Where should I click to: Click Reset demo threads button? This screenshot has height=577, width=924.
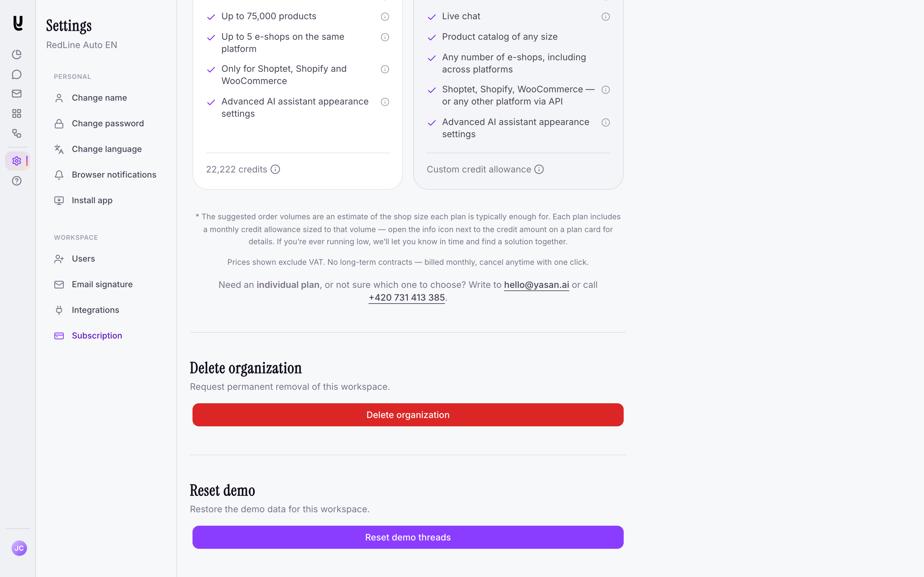point(408,537)
